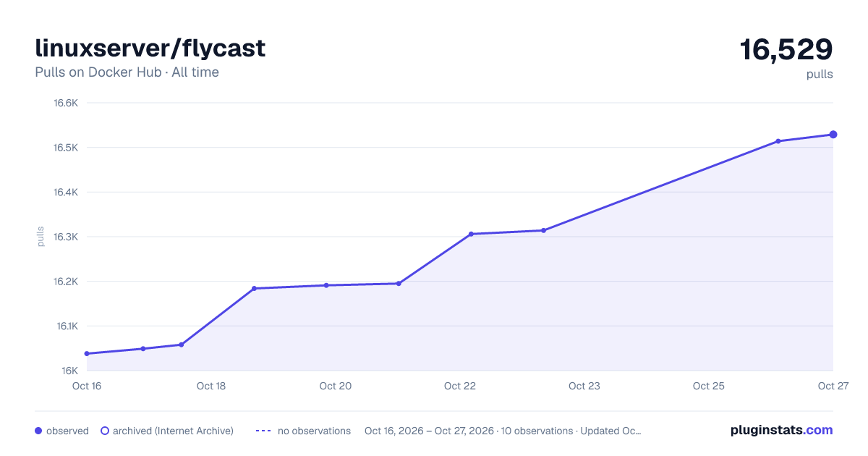Click the 'Oct 16' x-axis label
The width and height of the screenshot is (868, 456).
click(x=87, y=386)
